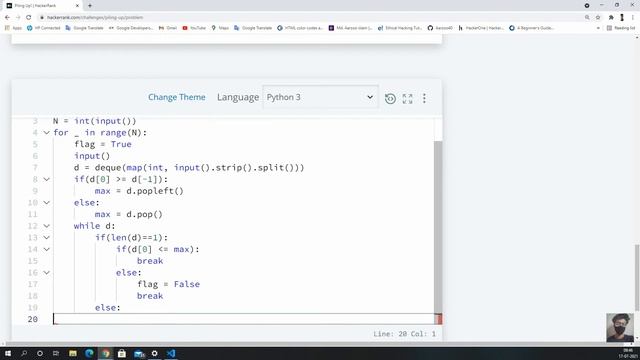Open the editor's three-dot more options menu
Image resolution: width=640 pixels, height=360 pixels.
tap(424, 98)
